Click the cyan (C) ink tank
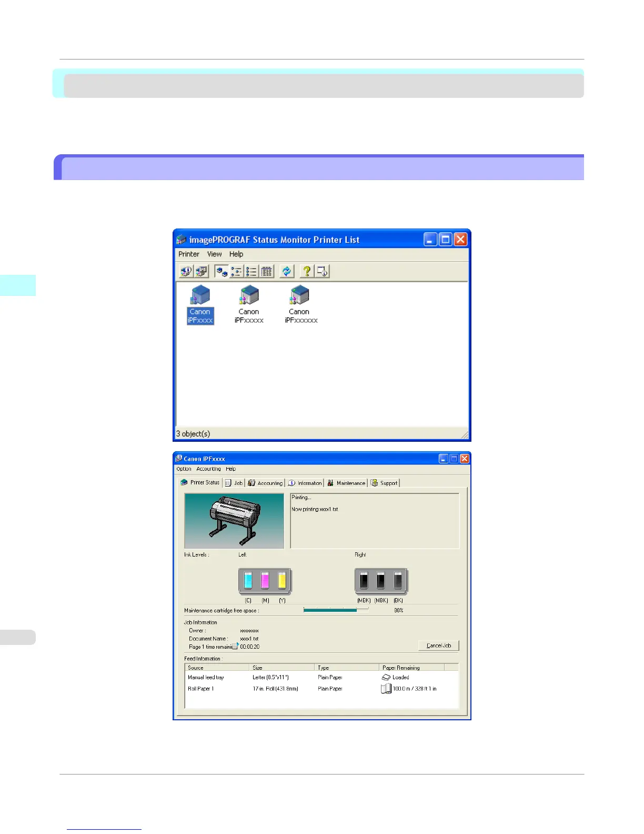 [x=248, y=581]
